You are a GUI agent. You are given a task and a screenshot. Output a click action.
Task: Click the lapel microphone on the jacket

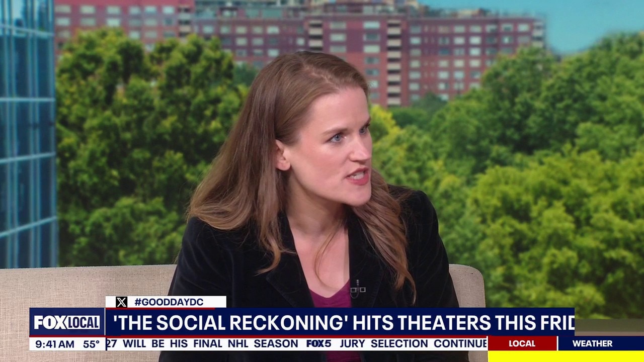pos(358,289)
